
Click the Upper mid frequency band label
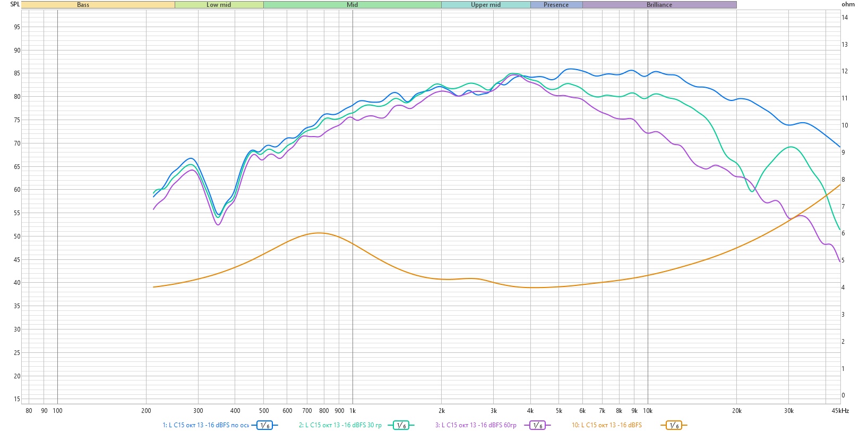[x=486, y=5]
